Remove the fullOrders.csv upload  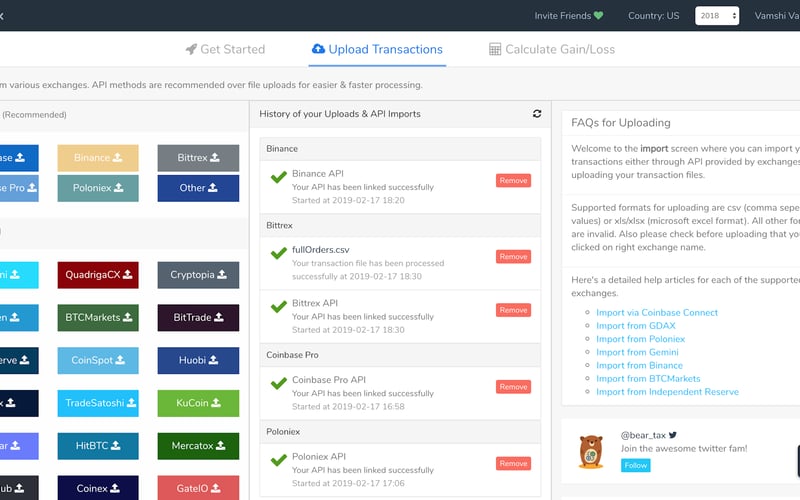513,257
